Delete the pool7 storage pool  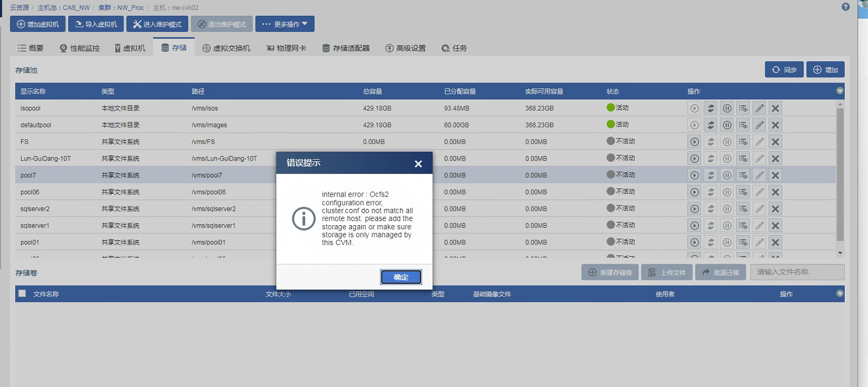pyautogui.click(x=775, y=175)
